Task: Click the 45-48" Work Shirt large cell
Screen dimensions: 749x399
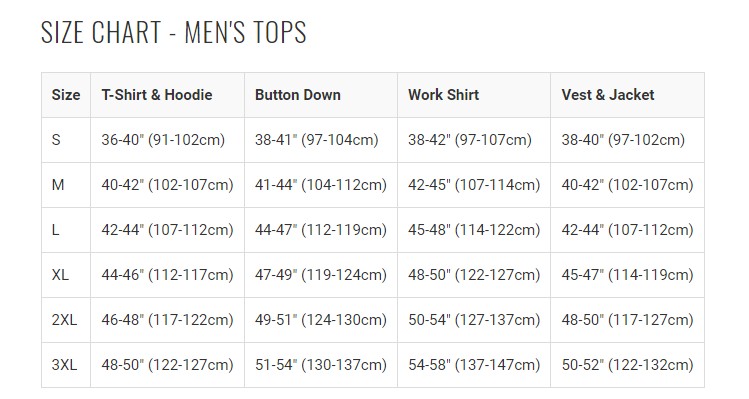Action: [474, 230]
